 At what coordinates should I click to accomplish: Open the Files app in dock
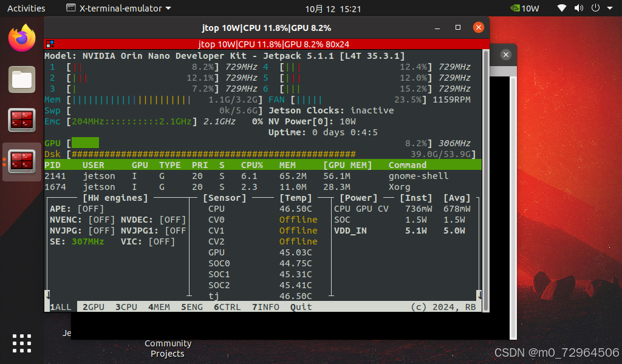(22, 79)
